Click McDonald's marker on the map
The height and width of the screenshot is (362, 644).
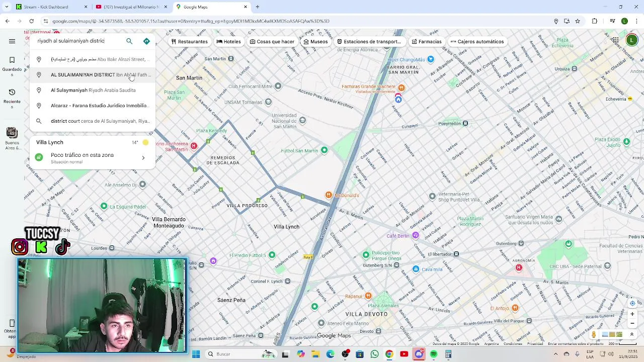coord(329,195)
